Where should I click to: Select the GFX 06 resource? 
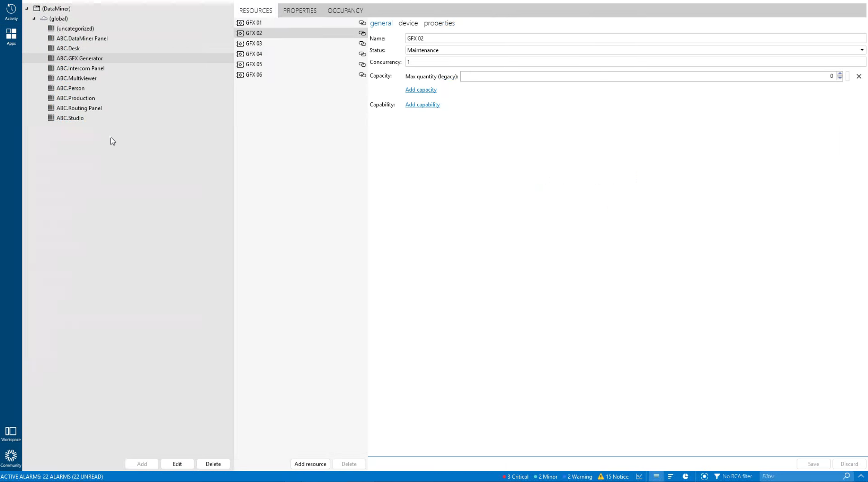(301, 74)
